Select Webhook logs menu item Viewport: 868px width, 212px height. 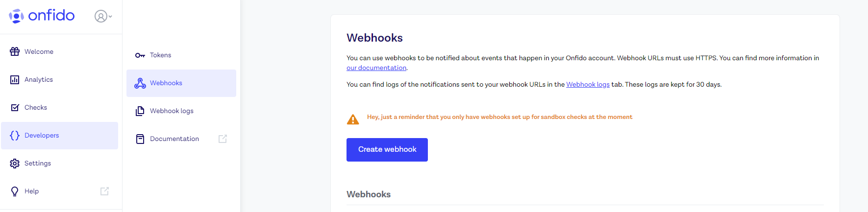(x=181, y=111)
